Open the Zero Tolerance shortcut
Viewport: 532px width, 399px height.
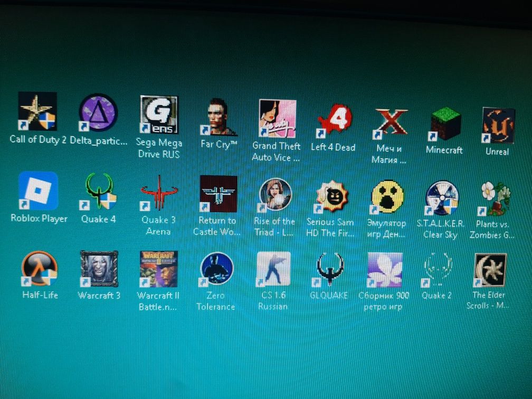[217, 269]
